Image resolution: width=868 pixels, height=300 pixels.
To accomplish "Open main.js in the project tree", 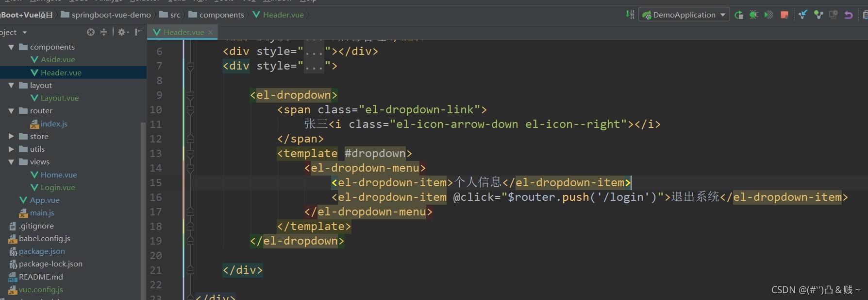I will click(x=42, y=213).
